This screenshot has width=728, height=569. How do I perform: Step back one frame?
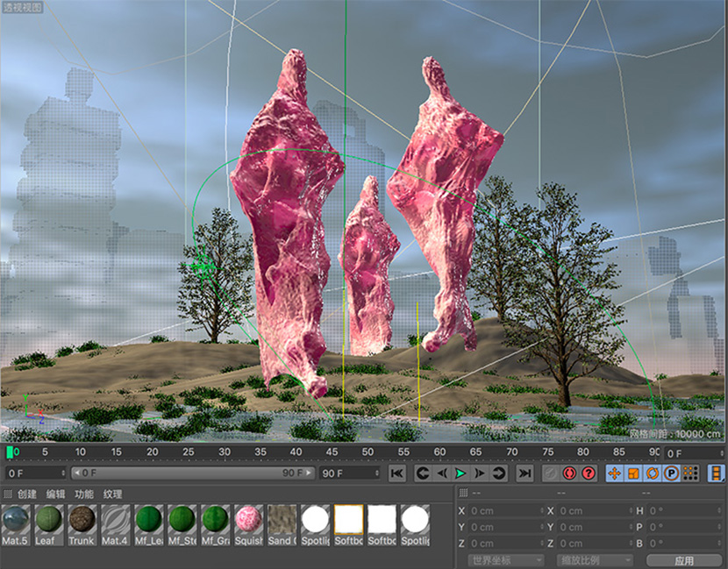pyautogui.click(x=442, y=473)
